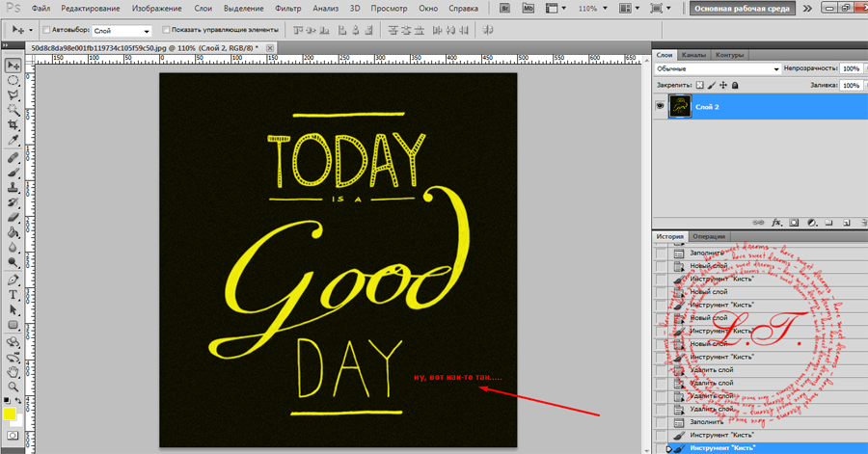The height and width of the screenshot is (454, 868).
Task: Select the Paint Bucket tool
Action: [13, 233]
